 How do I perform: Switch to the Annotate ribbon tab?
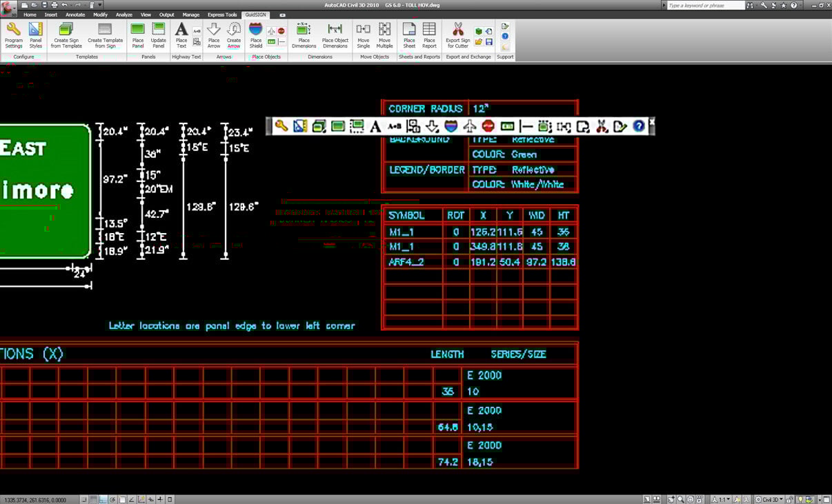point(75,14)
